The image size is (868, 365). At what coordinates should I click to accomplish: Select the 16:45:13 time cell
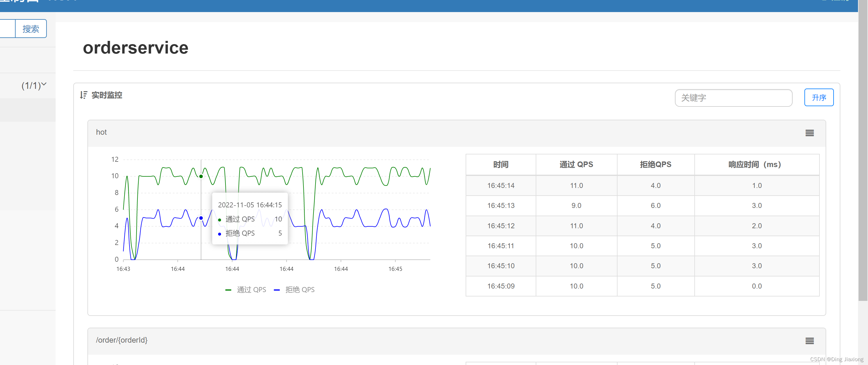[x=500, y=205]
